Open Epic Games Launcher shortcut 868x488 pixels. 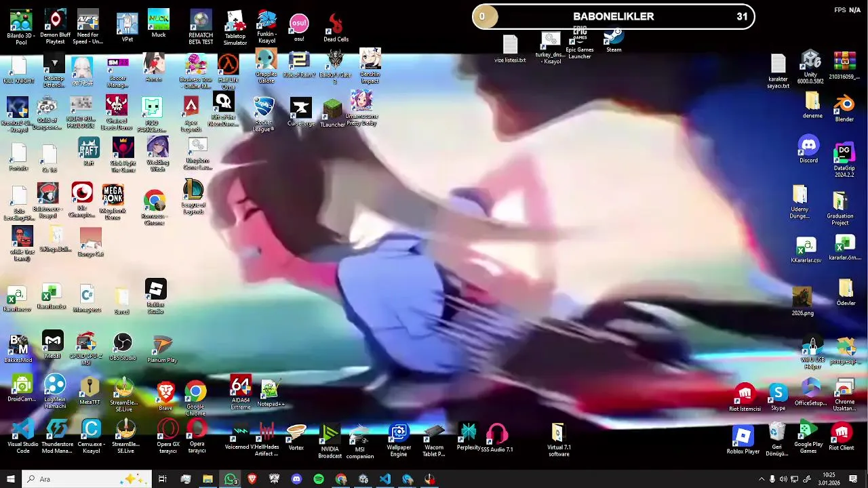579,44
